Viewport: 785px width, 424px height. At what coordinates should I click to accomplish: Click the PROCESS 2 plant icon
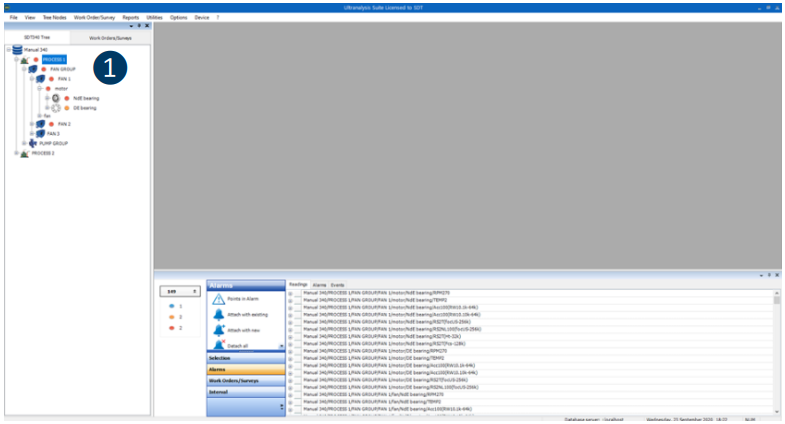(24, 153)
